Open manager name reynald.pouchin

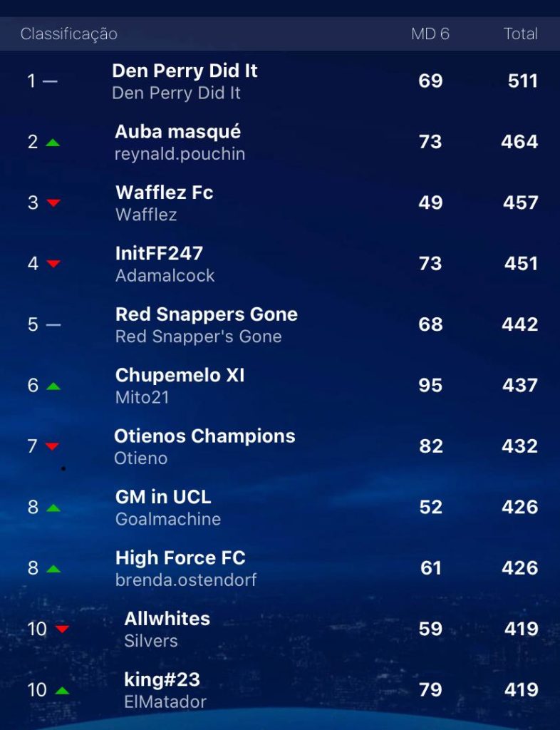(180, 154)
